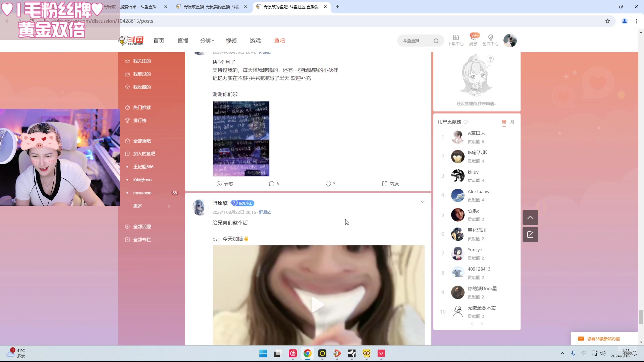The image size is (644, 362).
Task: Click 野原欣 source link after date
Action: pos(265,213)
